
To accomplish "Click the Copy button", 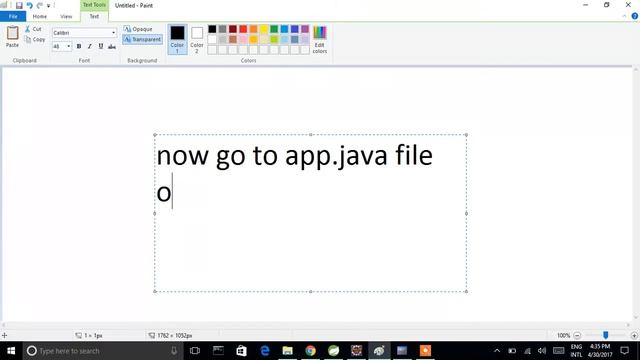I will click(35, 40).
